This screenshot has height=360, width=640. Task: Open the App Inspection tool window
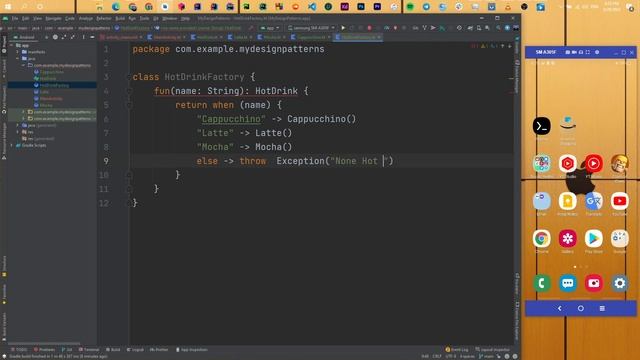click(191, 350)
